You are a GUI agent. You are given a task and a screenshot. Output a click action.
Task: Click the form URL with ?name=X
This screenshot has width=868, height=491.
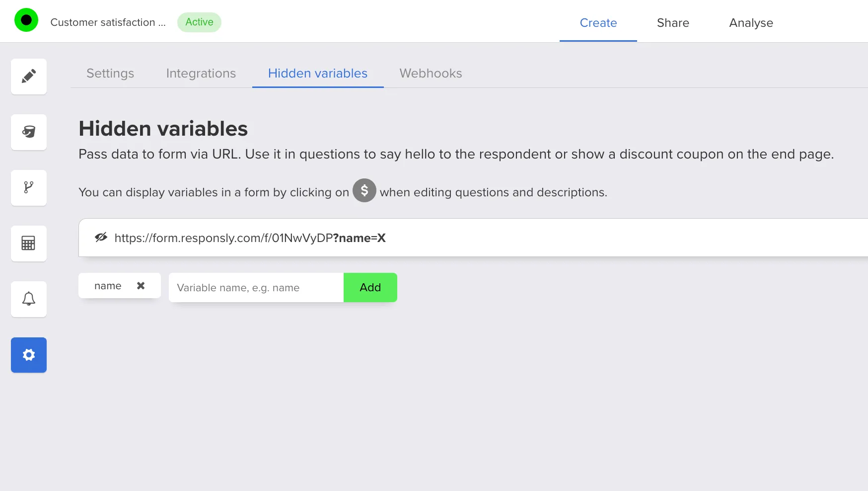[x=250, y=238]
